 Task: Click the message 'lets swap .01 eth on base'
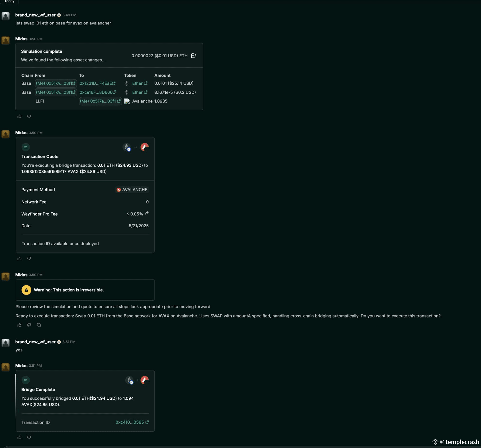pos(63,23)
